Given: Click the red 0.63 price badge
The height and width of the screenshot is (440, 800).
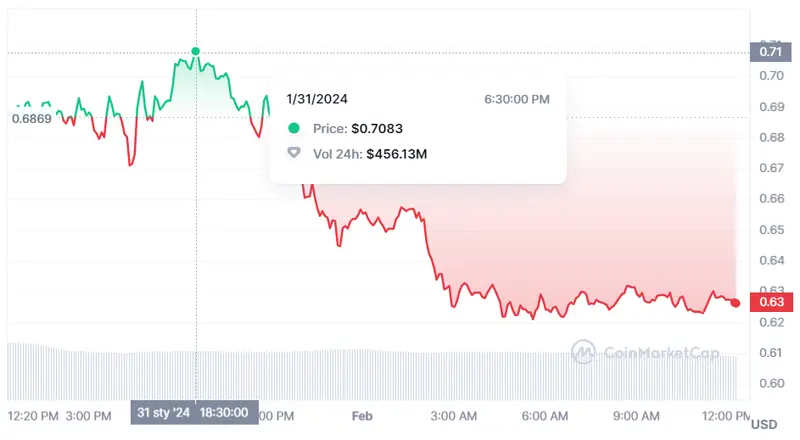Looking at the screenshot, I should (770, 302).
